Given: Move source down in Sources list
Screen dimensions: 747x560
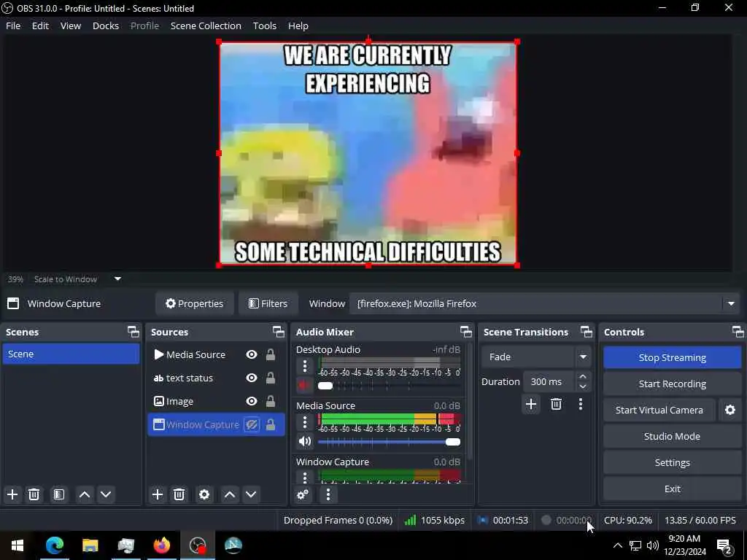Looking at the screenshot, I should 251,494.
